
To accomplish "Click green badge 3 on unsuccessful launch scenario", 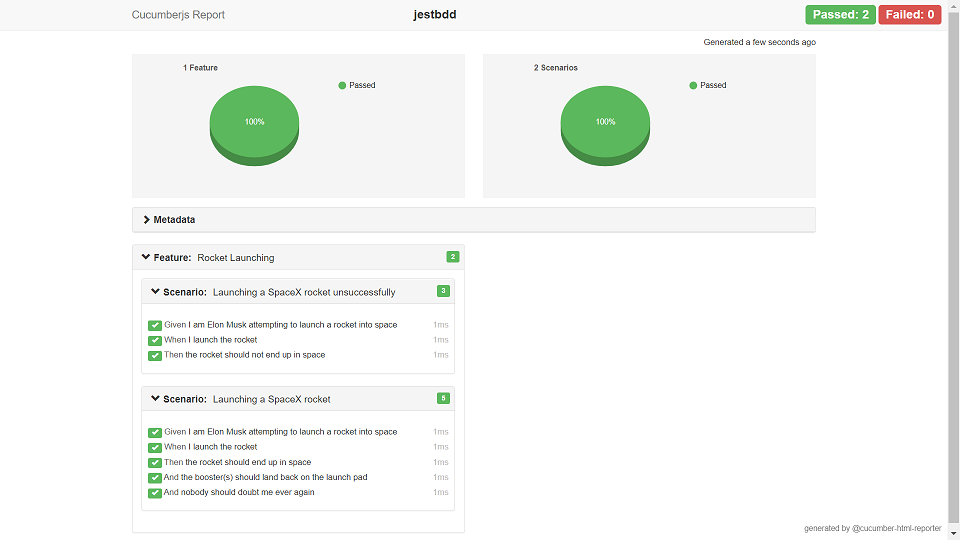I will click(443, 291).
